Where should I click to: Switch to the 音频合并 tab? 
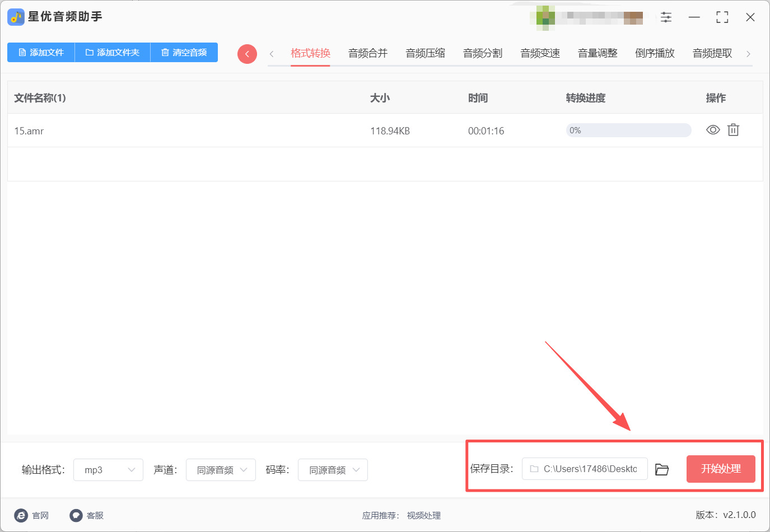click(368, 53)
